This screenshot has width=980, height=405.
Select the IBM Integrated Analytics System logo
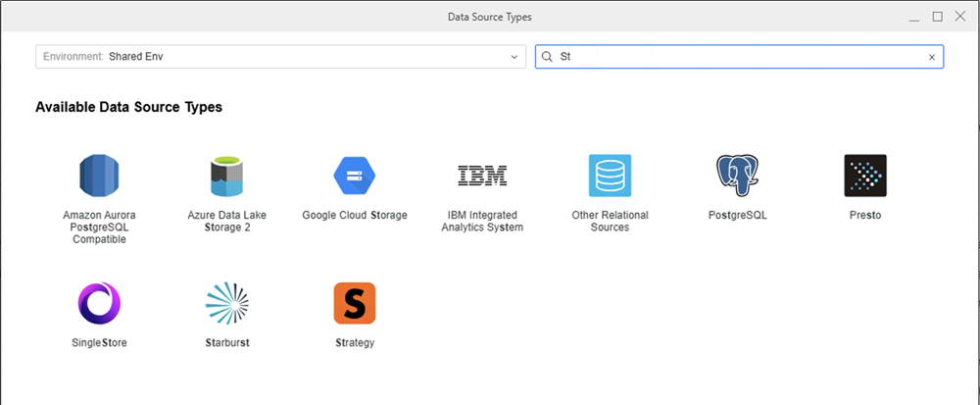click(x=482, y=176)
